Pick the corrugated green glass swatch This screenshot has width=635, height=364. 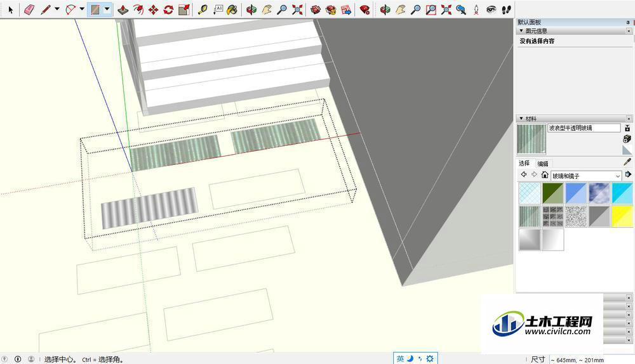tap(530, 216)
